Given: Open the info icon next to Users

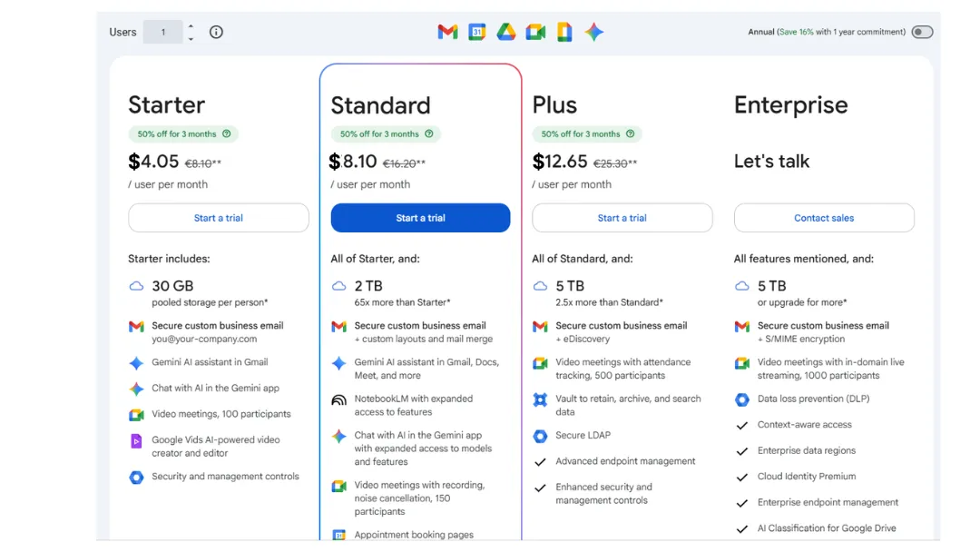Looking at the screenshot, I should 216,32.
